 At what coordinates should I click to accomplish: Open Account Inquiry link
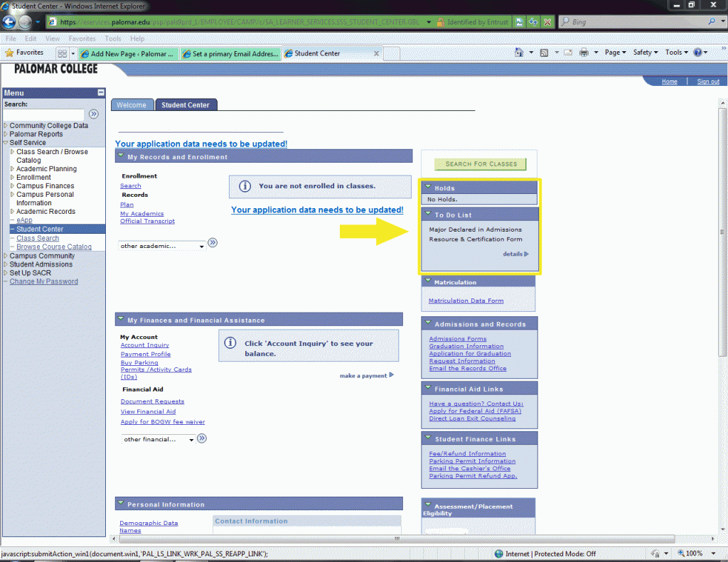[x=144, y=345]
